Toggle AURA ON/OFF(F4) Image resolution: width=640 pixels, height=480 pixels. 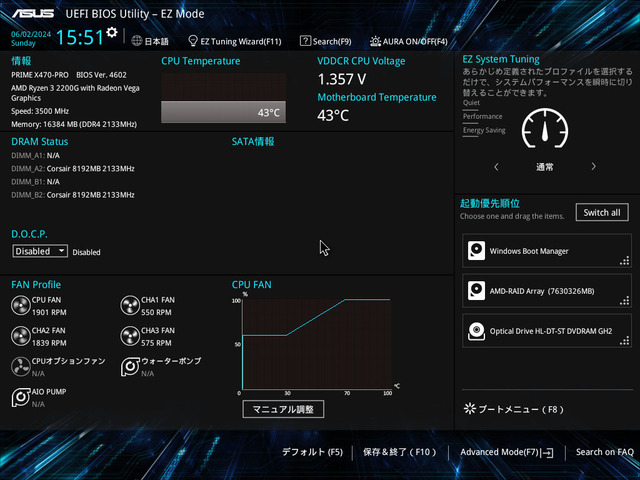(409, 41)
